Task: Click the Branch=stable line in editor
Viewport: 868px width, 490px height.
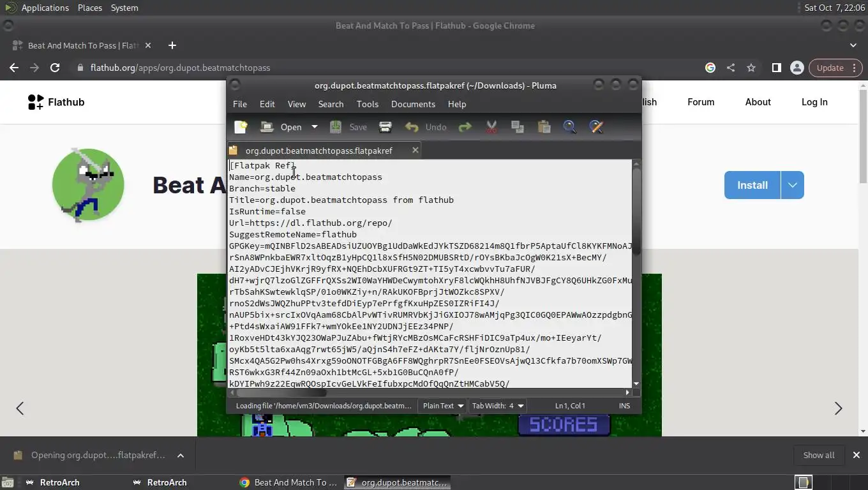Action: point(262,189)
